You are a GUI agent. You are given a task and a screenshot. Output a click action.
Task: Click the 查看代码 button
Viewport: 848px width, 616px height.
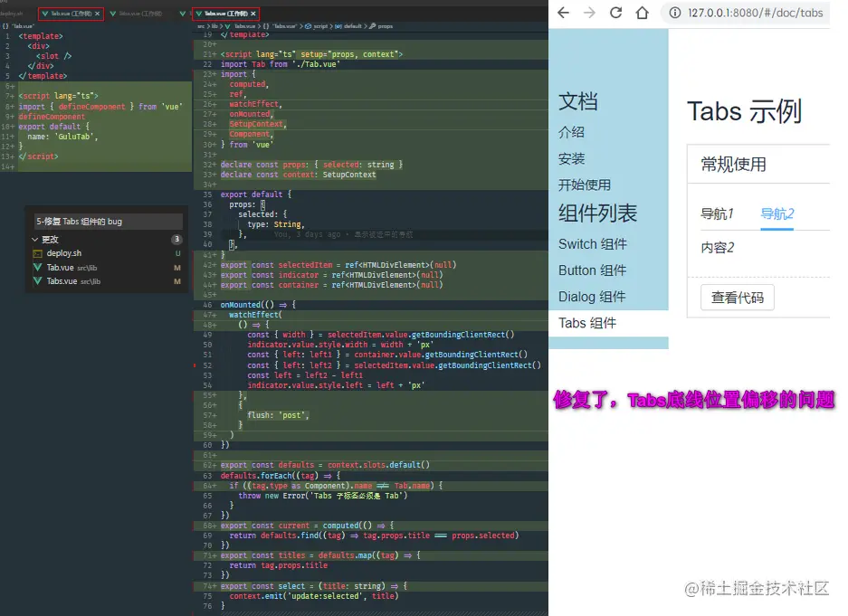(737, 298)
